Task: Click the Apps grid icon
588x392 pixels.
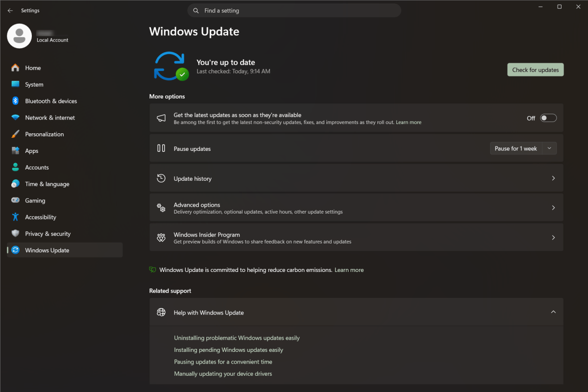Action: click(x=15, y=151)
